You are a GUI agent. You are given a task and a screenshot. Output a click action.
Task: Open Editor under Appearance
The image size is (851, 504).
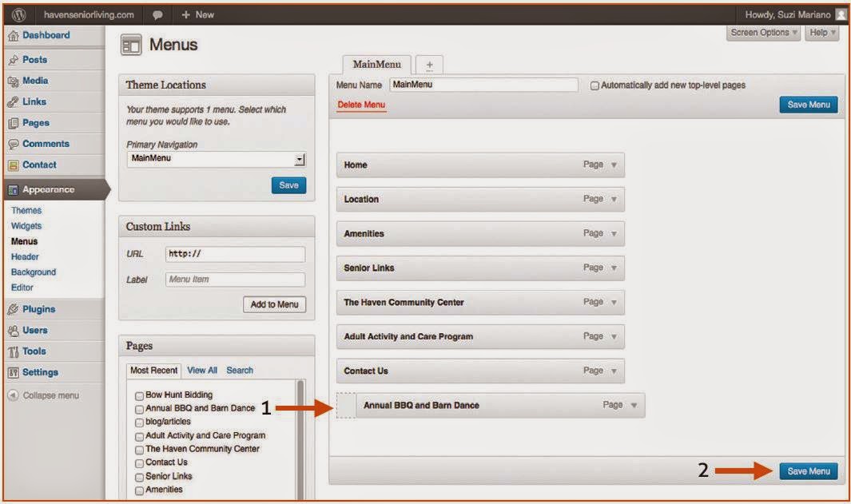(x=22, y=288)
